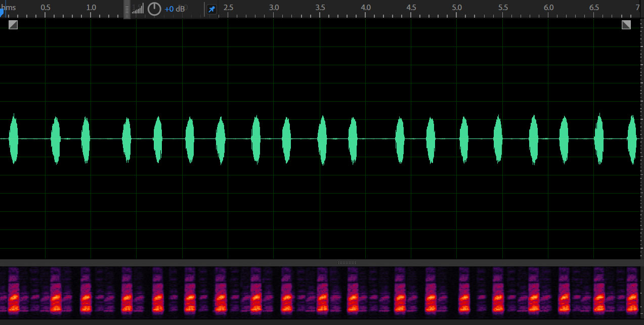
Task: Click the 0.5 mark on the timeline ruler
Action: (45, 8)
